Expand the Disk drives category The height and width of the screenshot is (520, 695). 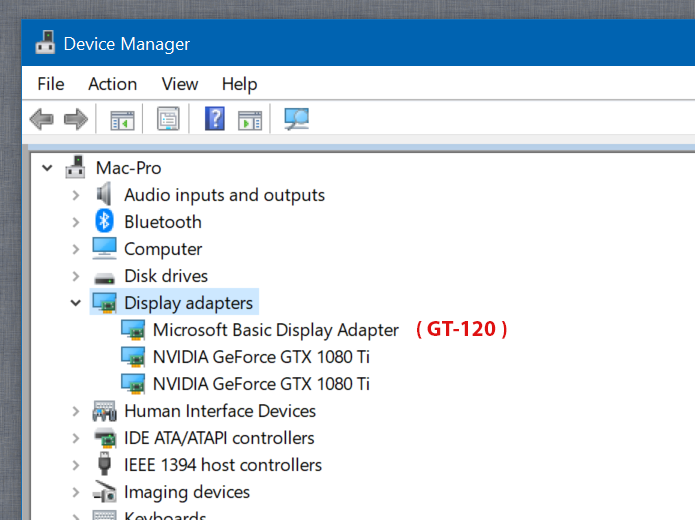point(76,276)
